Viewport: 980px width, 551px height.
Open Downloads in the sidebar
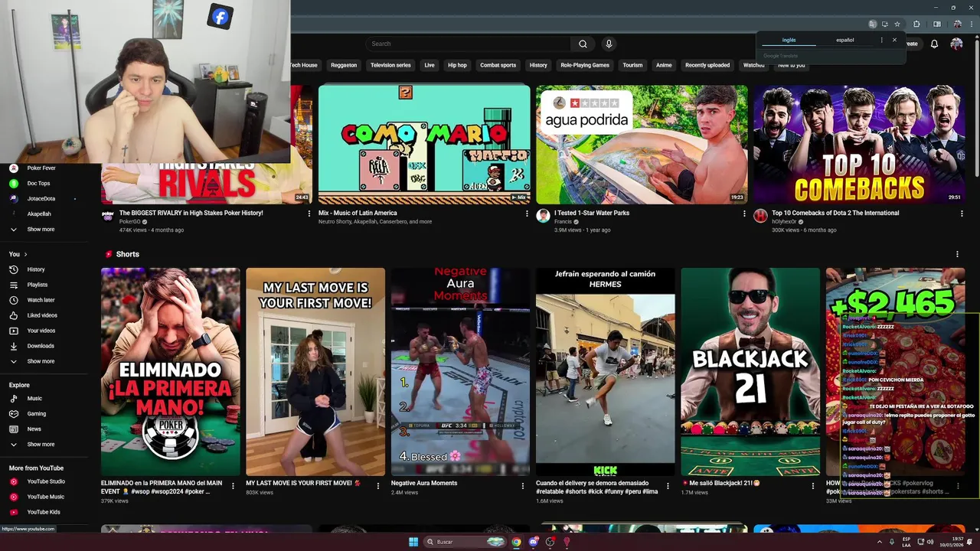coord(41,346)
